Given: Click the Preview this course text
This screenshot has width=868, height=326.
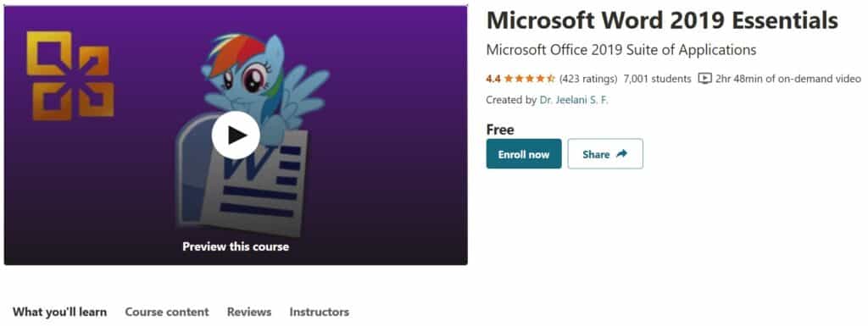Looking at the screenshot, I should pos(236,246).
